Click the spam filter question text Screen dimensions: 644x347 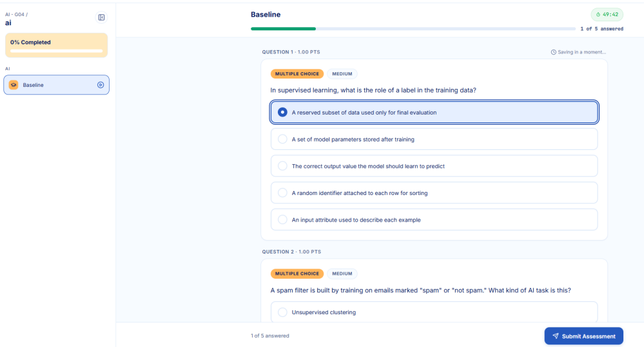point(420,290)
